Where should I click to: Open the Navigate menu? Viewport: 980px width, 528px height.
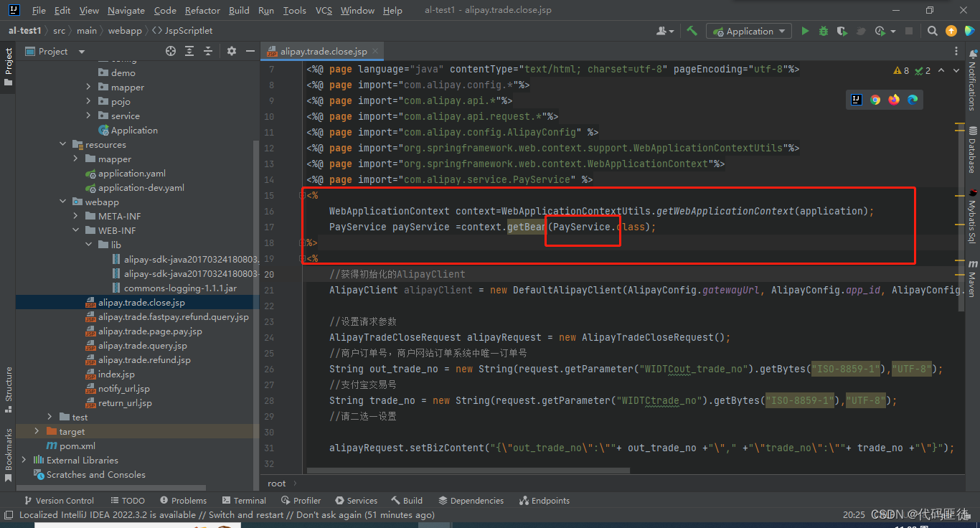(126, 11)
